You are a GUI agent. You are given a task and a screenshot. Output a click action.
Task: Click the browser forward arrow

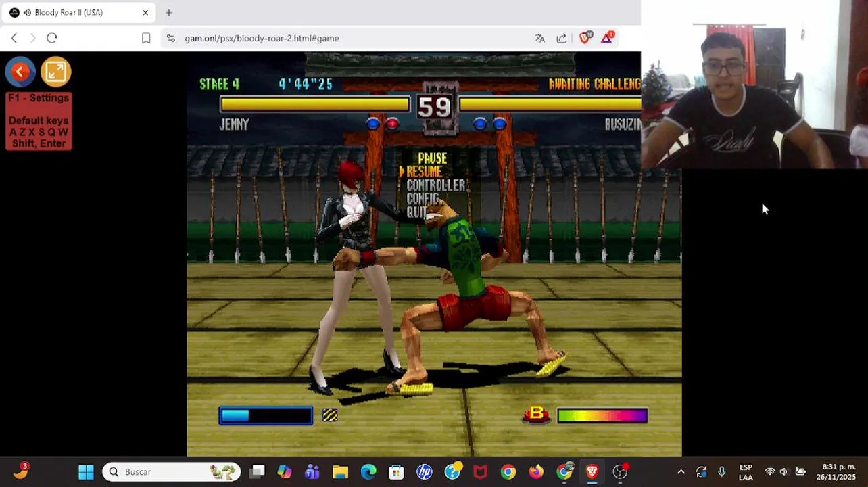(32, 38)
